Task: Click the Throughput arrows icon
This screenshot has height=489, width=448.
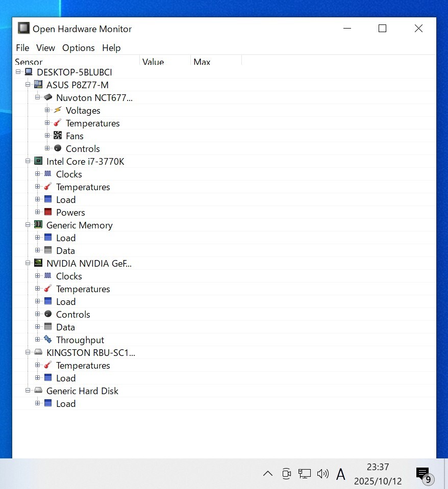Action: pos(48,339)
